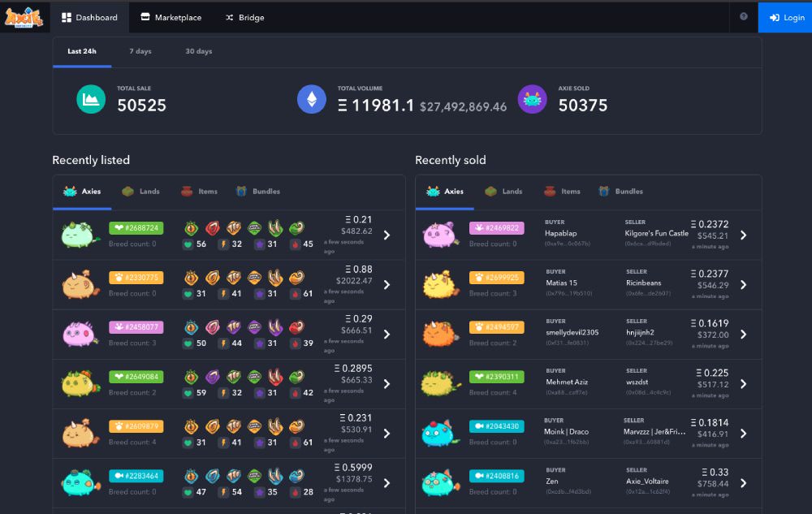Click the eyes part icon for #2283464
This screenshot has width=812, height=514.
click(x=192, y=476)
